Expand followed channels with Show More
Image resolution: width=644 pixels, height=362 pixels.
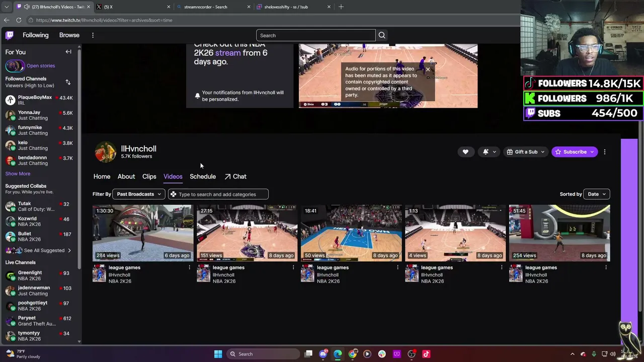pos(18,173)
